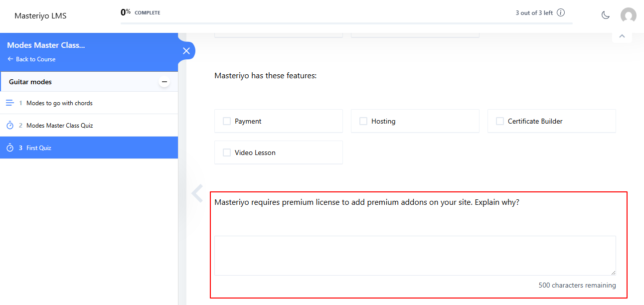Click the info icon beside 3 out of 3 left
The width and height of the screenshot is (644, 305).
[x=561, y=13]
